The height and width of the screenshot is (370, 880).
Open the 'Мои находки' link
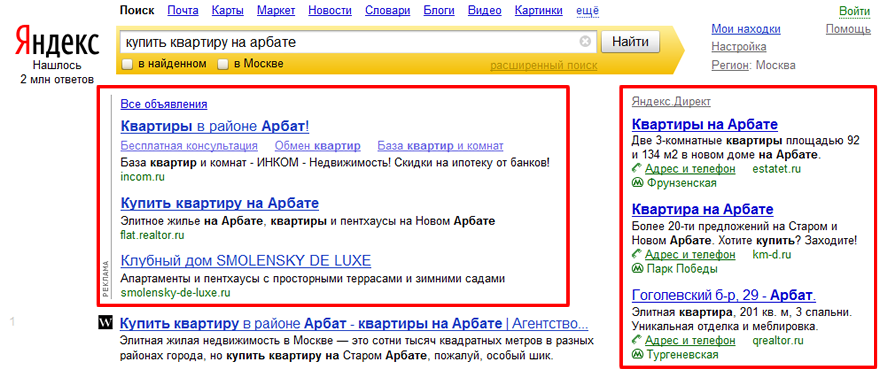(x=746, y=29)
